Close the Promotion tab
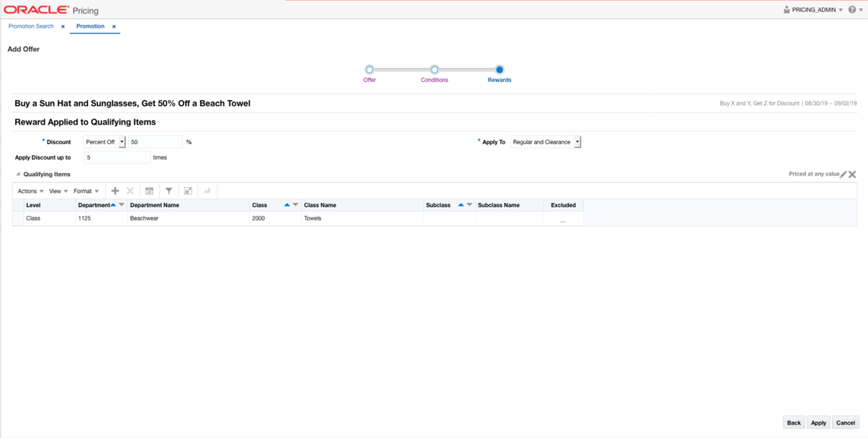The image size is (868, 438). click(114, 26)
